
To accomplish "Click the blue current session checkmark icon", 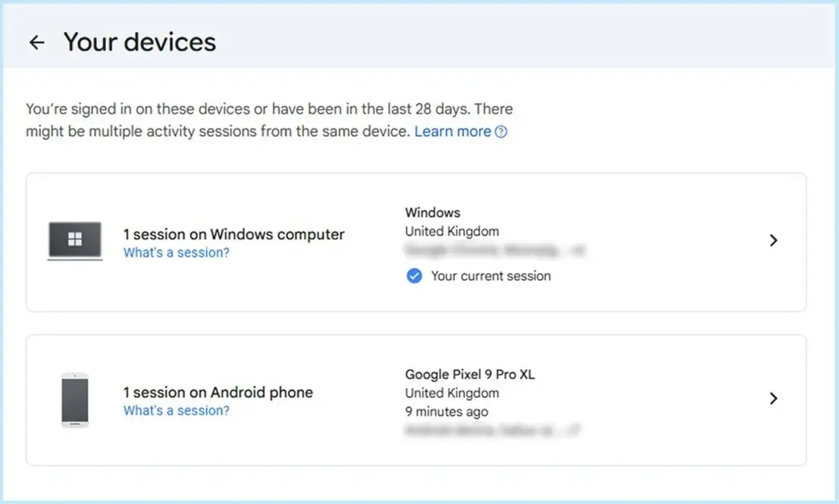I will (414, 277).
